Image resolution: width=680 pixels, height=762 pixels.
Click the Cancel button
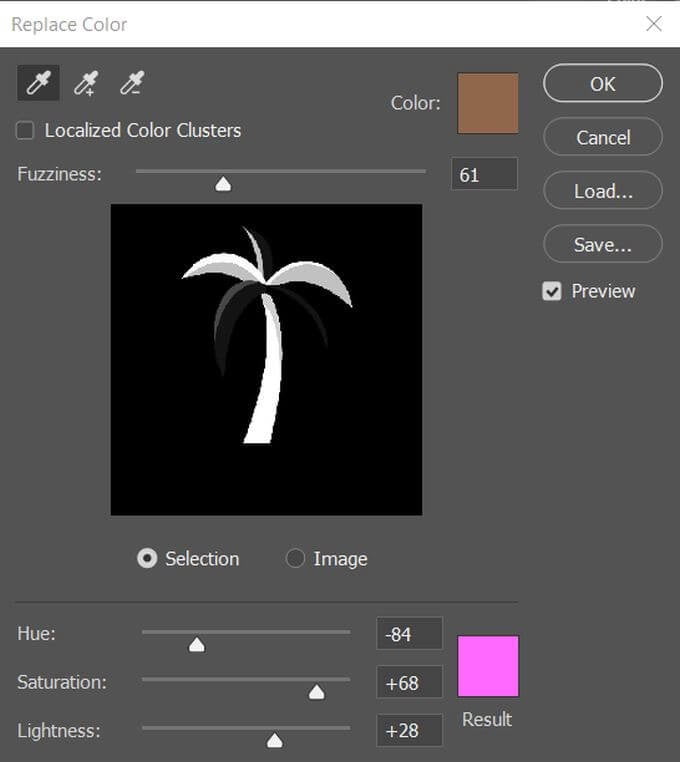603,137
